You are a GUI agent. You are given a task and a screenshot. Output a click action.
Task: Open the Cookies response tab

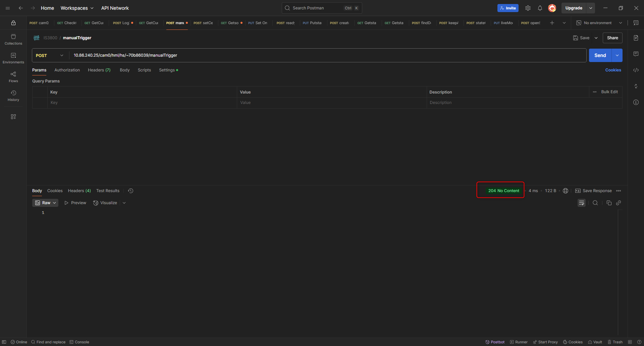pyautogui.click(x=55, y=191)
